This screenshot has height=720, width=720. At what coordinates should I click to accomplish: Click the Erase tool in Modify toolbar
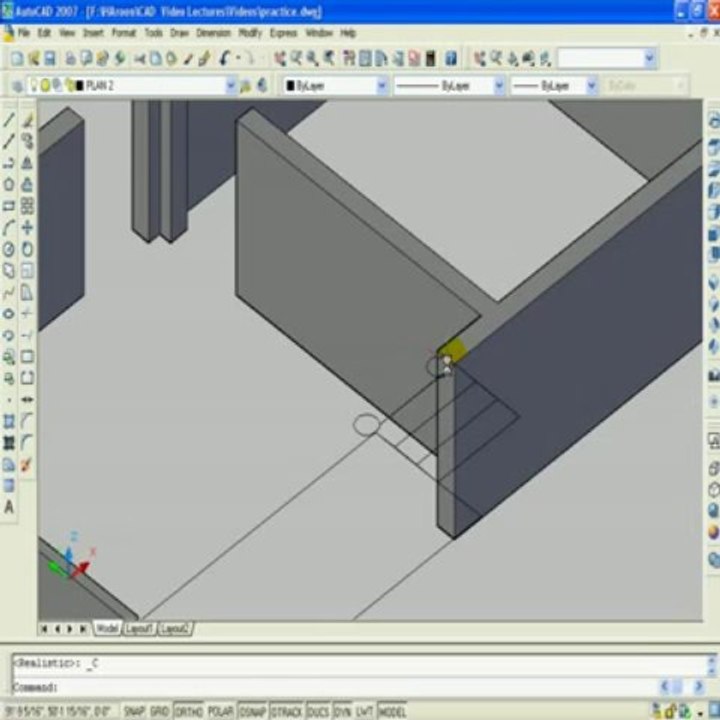tap(28, 120)
